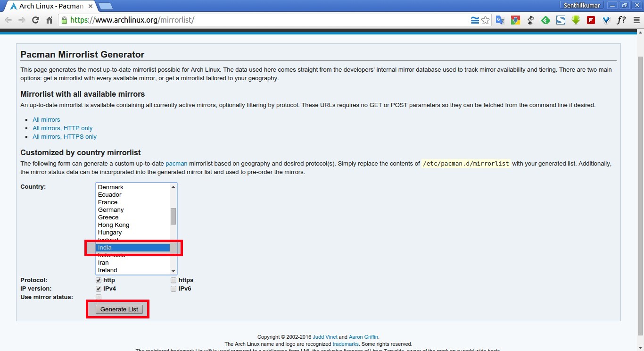
Task: Open the Google Translate extension
Action: click(500, 20)
